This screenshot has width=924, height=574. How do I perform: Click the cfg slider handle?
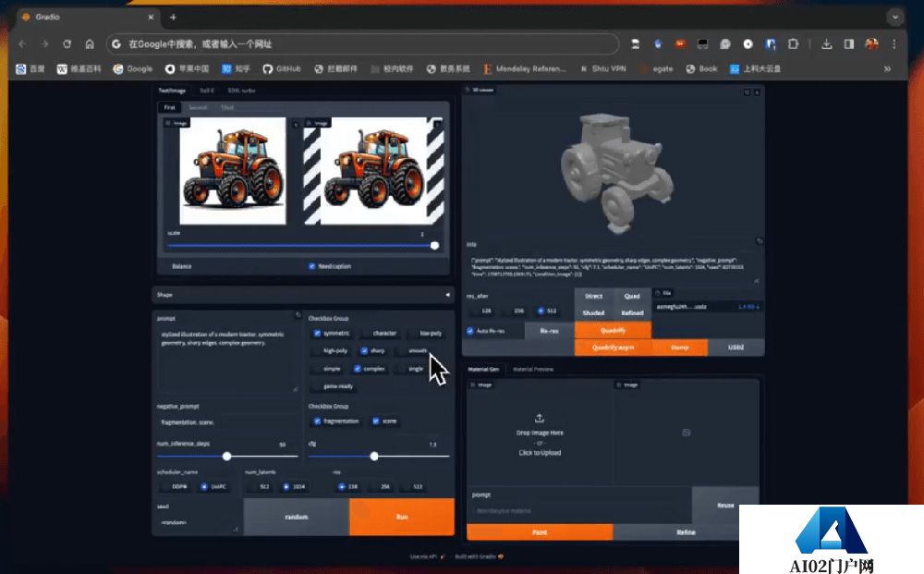tap(374, 456)
